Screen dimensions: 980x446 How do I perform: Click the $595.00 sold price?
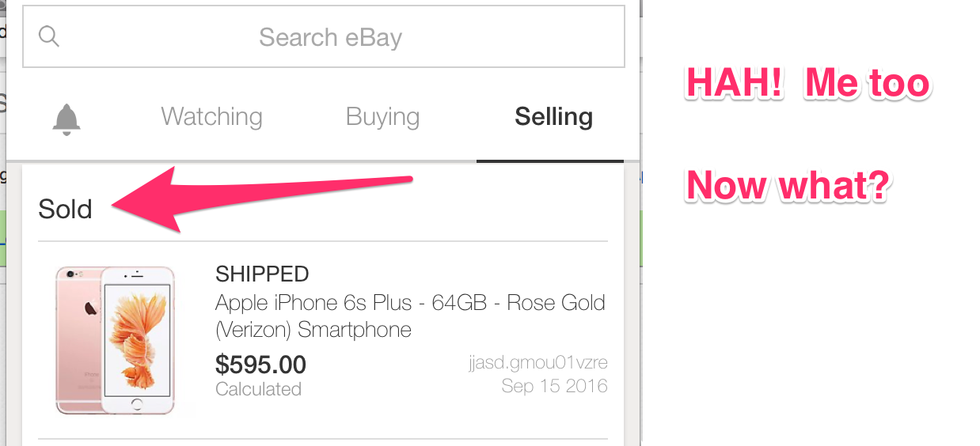(260, 365)
